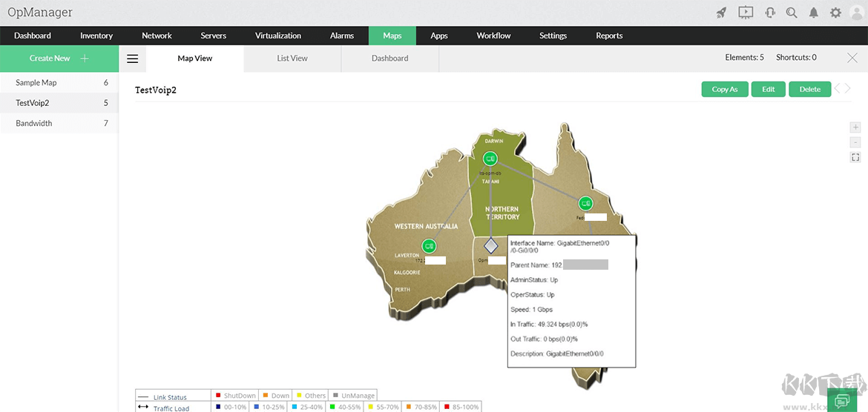The image size is (868, 412).
Task: Open the Inventory menu
Action: (96, 36)
